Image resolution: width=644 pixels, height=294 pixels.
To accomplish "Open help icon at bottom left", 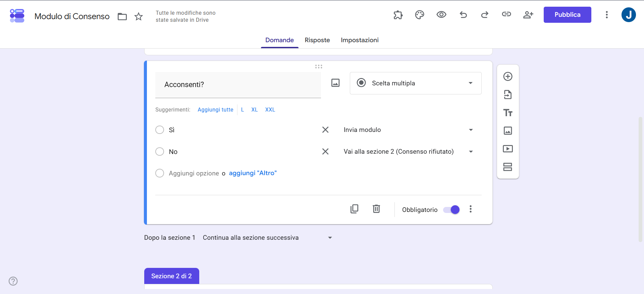I will click(x=13, y=281).
